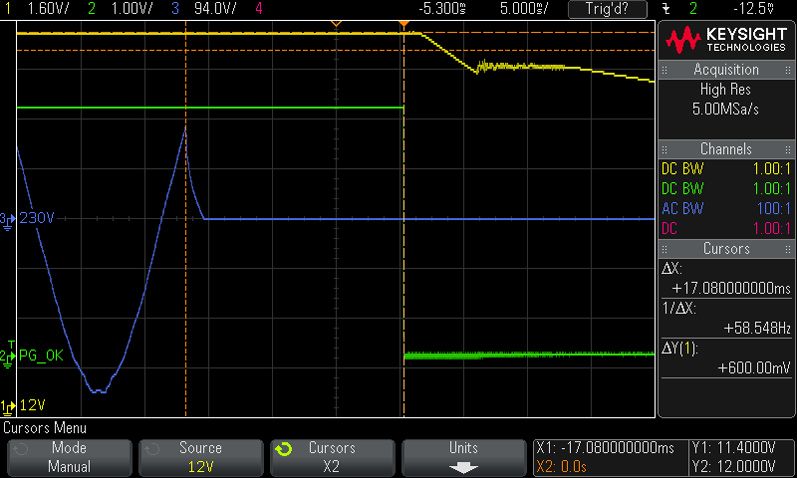Click the 1/ΔX +58.548Hz value

[757, 328]
